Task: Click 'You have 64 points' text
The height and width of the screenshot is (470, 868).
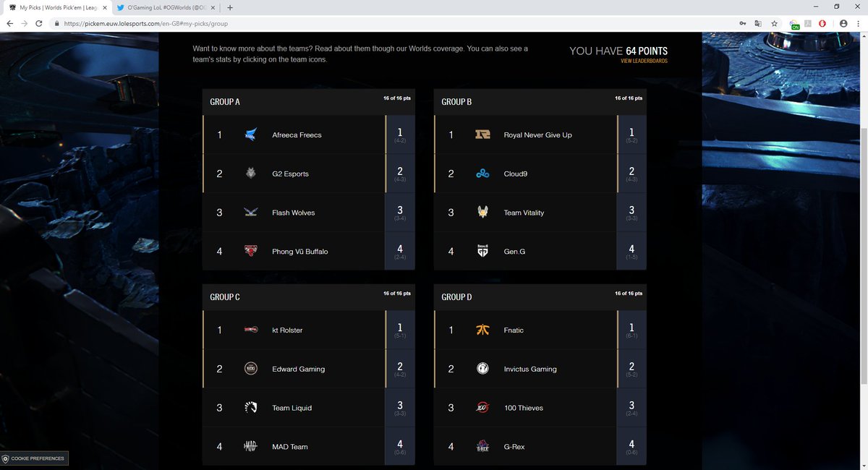Action: [618, 51]
